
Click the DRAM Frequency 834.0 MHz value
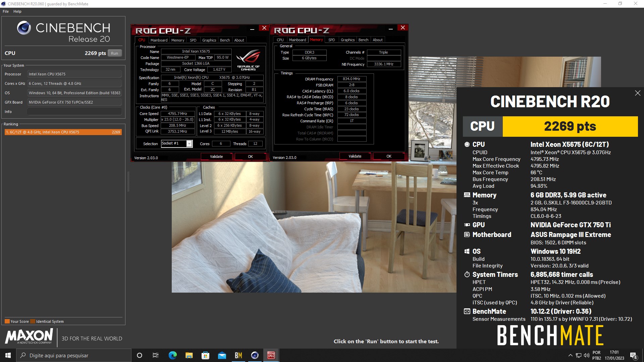[x=352, y=79]
